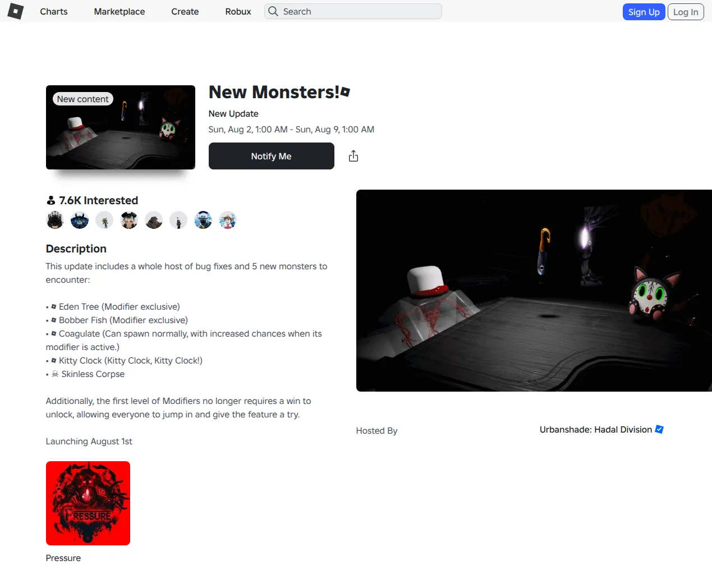Click the Notify Me button
Viewport: 712px width, 588px height.
click(x=272, y=156)
